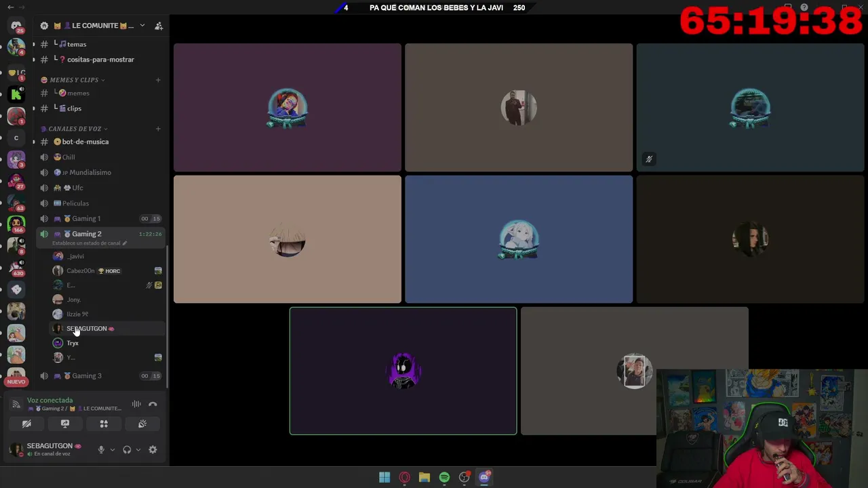
Task: Open the server with the letter C icon
Action: pyautogui.click(x=16, y=138)
